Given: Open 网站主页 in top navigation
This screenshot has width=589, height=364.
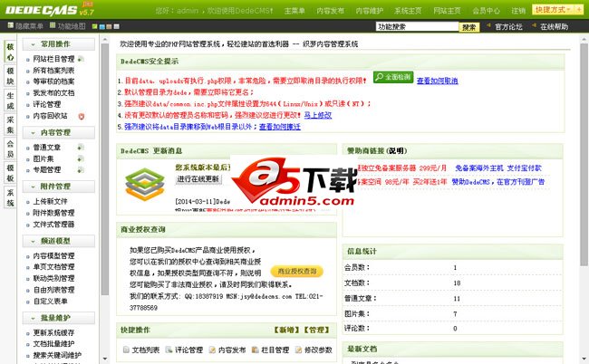Looking at the screenshot, I should (447, 11).
